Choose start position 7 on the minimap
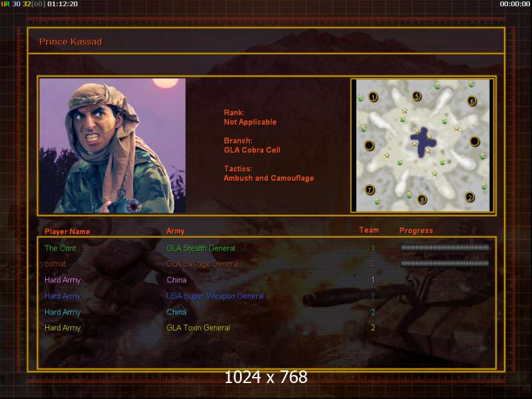 point(370,190)
